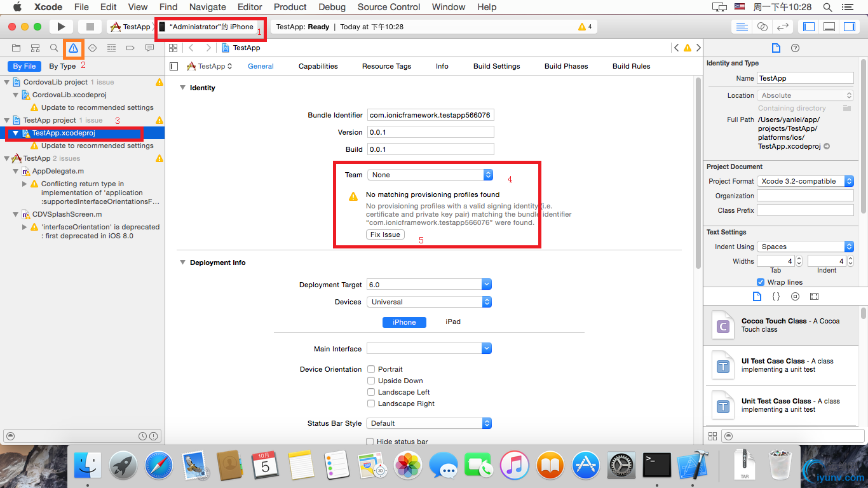Screen dimensions: 868x488
Task: Open the Test navigator
Action: (x=93, y=48)
